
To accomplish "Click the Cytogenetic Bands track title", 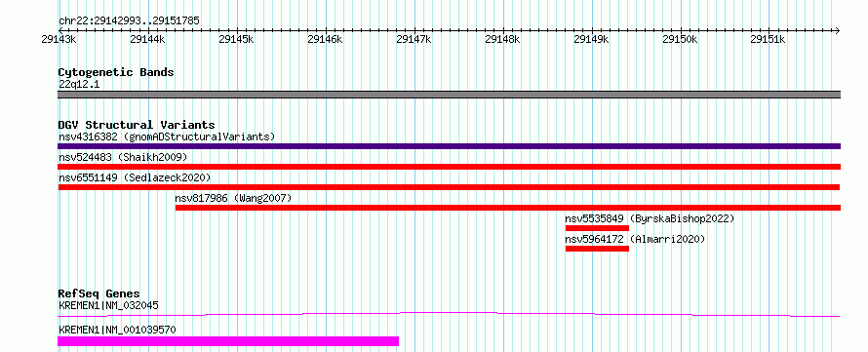I will (x=116, y=72).
